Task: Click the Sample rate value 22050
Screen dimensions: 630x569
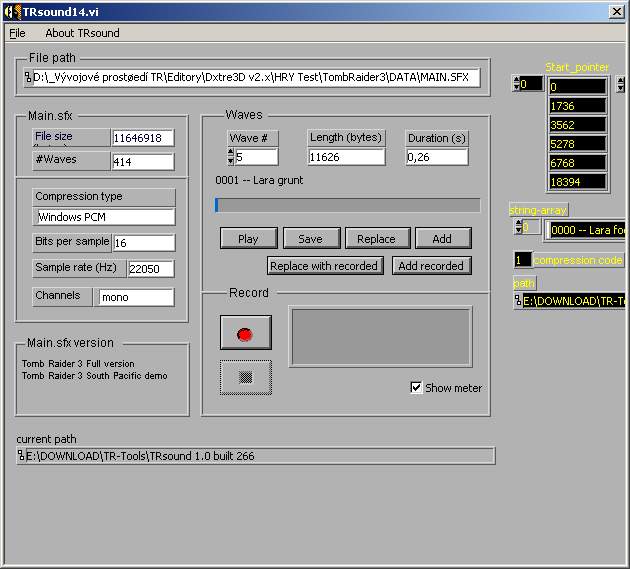Action: (x=151, y=268)
